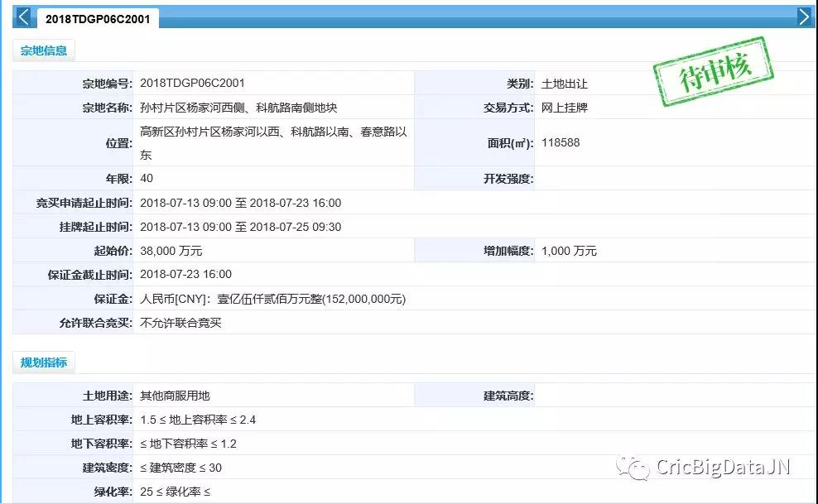Select the 2018TDGP06C2001 tab
This screenshot has width=818, height=504.
tap(98, 18)
